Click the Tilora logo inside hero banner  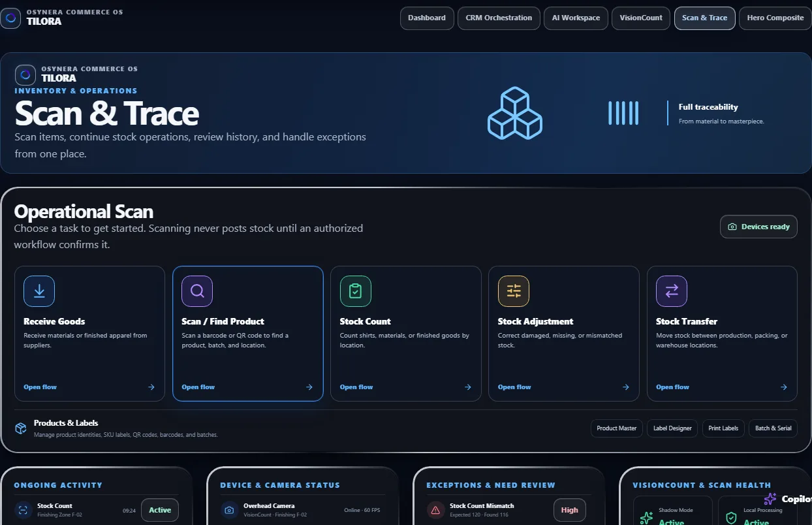[x=25, y=75]
